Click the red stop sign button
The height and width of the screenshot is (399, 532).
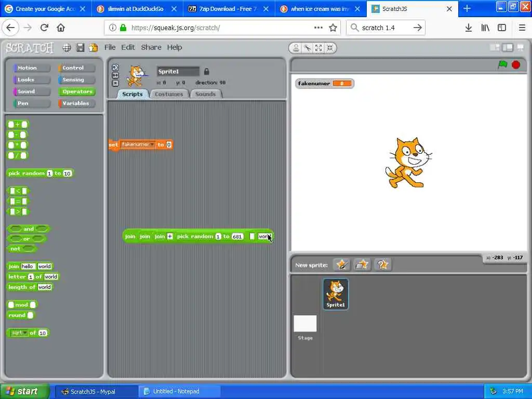516,64
